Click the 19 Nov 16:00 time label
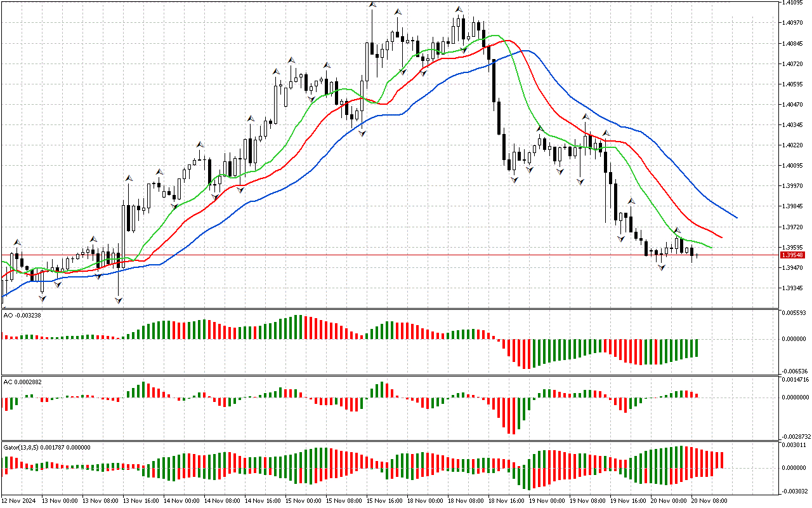812x508 pixels. coord(628,501)
